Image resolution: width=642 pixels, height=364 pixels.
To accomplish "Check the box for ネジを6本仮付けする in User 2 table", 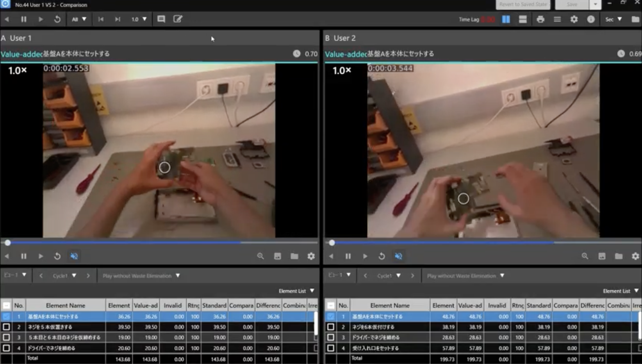I will tap(331, 327).
